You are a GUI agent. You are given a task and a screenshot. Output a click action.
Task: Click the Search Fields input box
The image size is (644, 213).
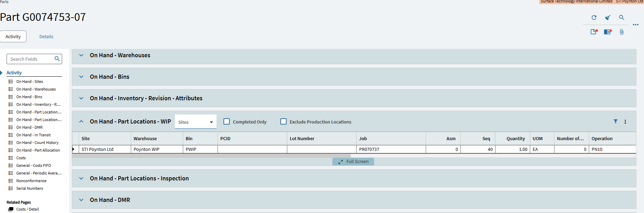(x=31, y=59)
